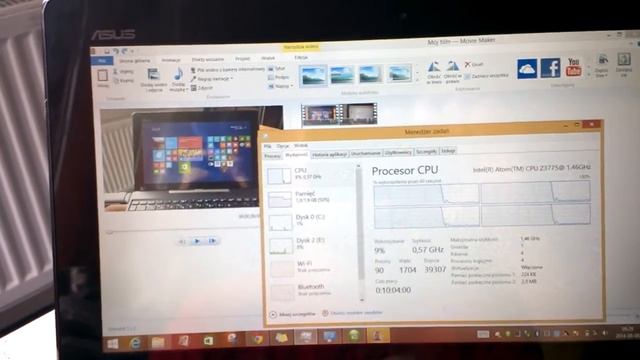Add a Caption (Podpis) to clip
Image resolution: width=640 pixels, height=360 pixels.
tap(278, 78)
